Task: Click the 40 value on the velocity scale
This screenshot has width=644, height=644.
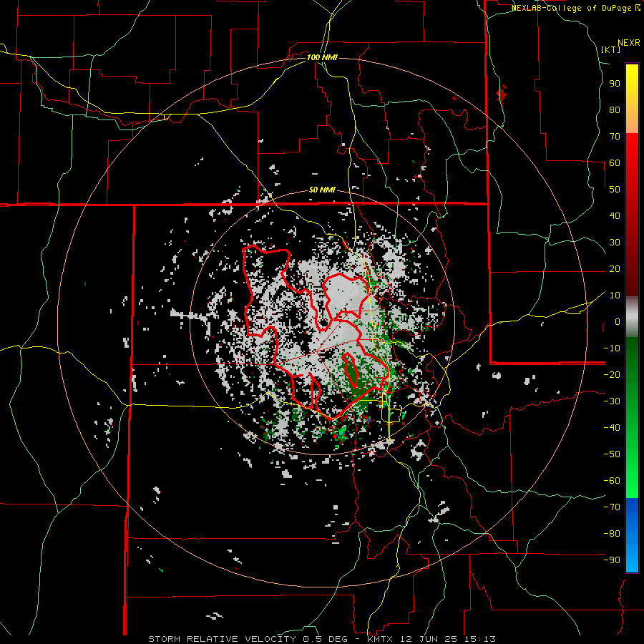Action: pyautogui.click(x=615, y=215)
